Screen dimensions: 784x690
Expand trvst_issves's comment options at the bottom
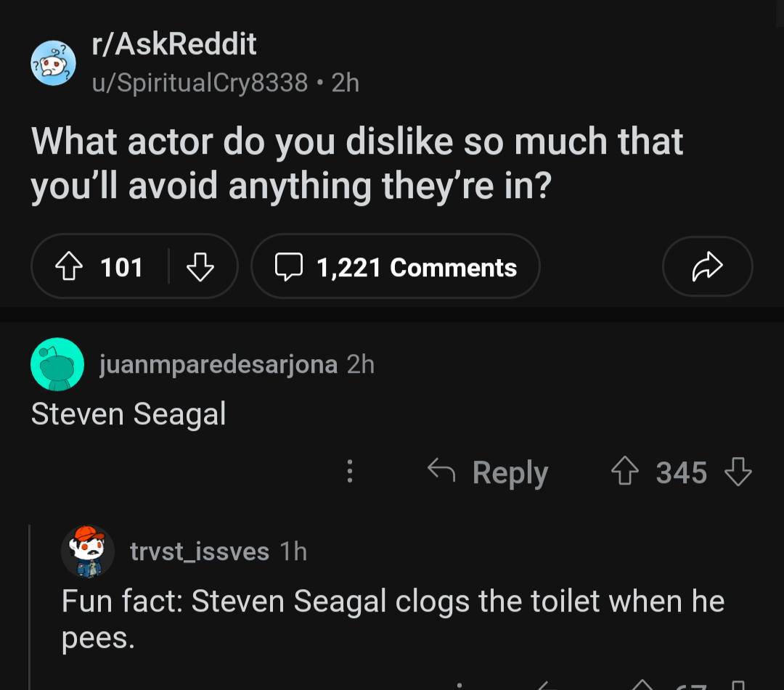[460, 684]
